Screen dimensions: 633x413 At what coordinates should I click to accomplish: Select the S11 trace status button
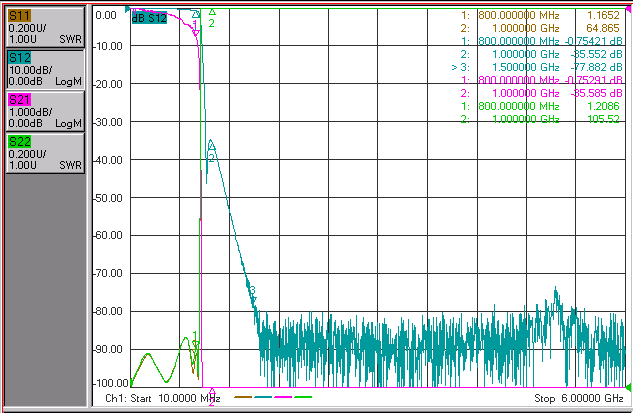coord(45,27)
